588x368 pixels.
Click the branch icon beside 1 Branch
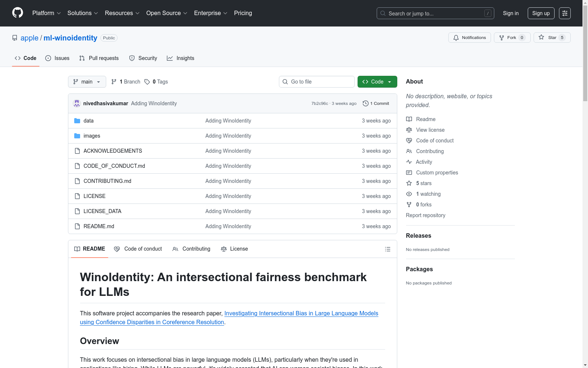tap(114, 82)
